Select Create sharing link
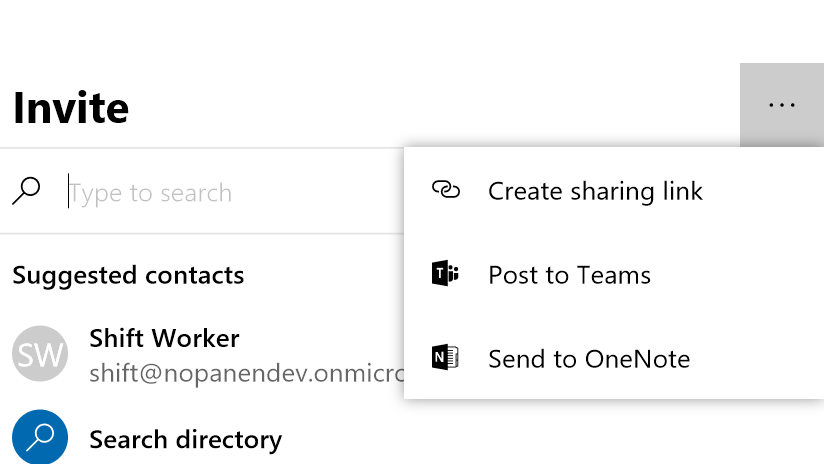The image size is (825, 464). tap(595, 191)
